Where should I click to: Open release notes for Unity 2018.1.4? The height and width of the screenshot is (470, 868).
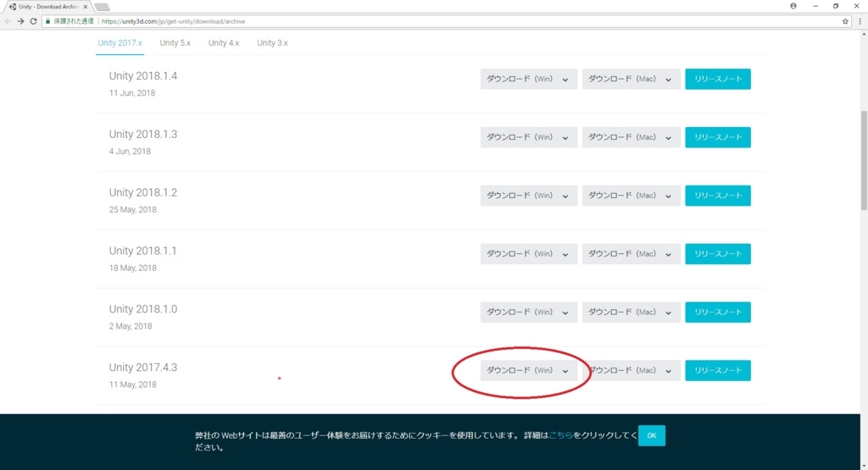(x=718, y=79)
